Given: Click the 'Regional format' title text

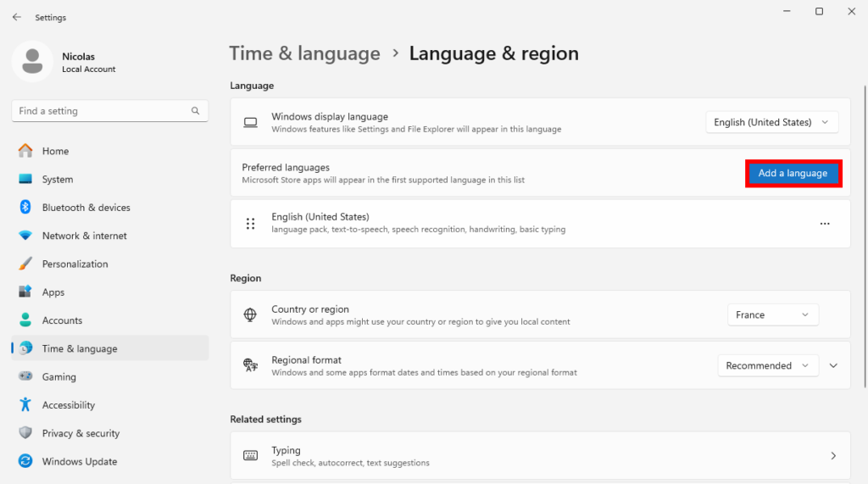Looking at the screenshot, I should (306, 360).
